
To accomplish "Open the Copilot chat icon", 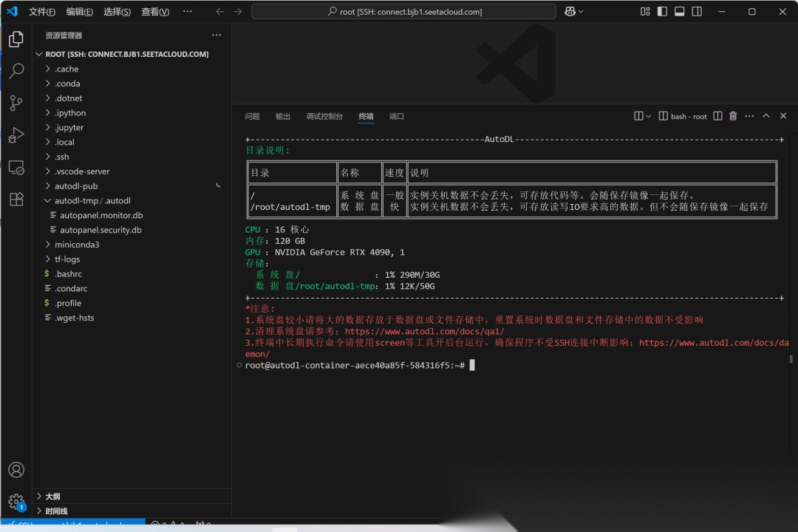I will (x=570, y=11).
